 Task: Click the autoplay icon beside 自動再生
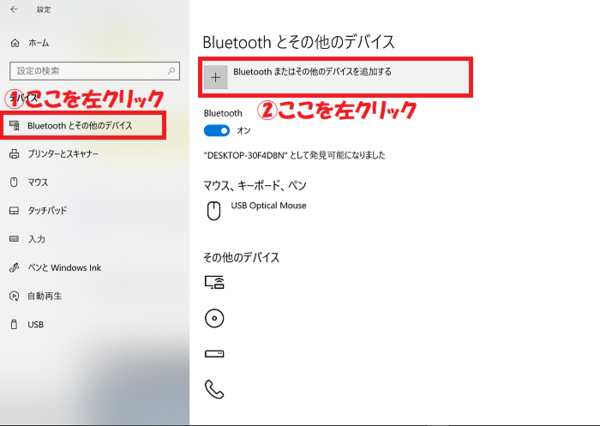(x=14, y=296)
